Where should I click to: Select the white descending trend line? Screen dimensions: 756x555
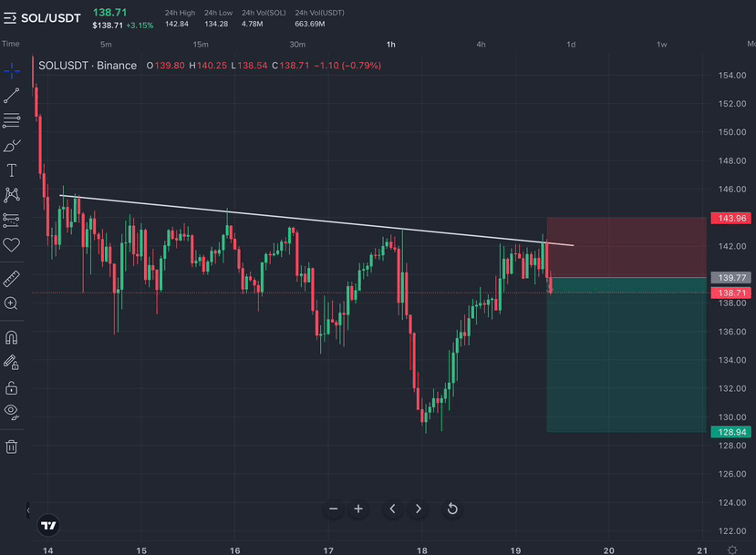(316, 221)
